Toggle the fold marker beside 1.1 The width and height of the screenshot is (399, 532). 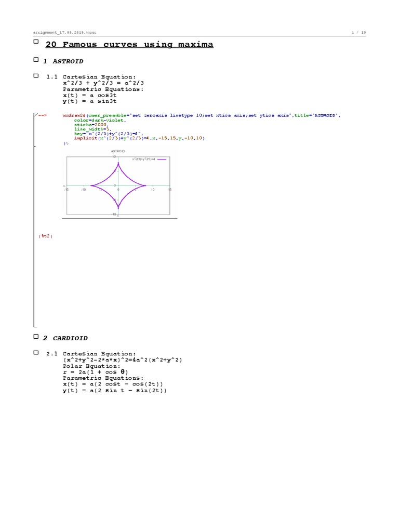tap(36, 76)
